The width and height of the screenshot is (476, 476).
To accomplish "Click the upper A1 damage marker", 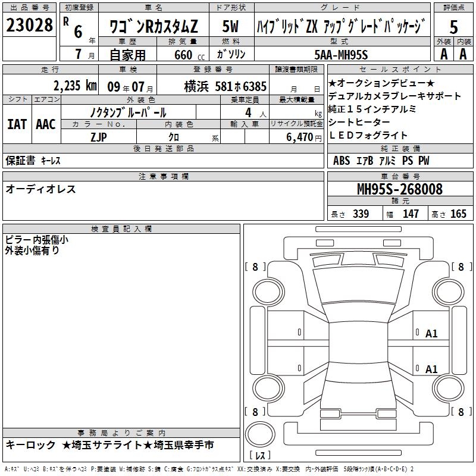I will click(x=431, y=334).
